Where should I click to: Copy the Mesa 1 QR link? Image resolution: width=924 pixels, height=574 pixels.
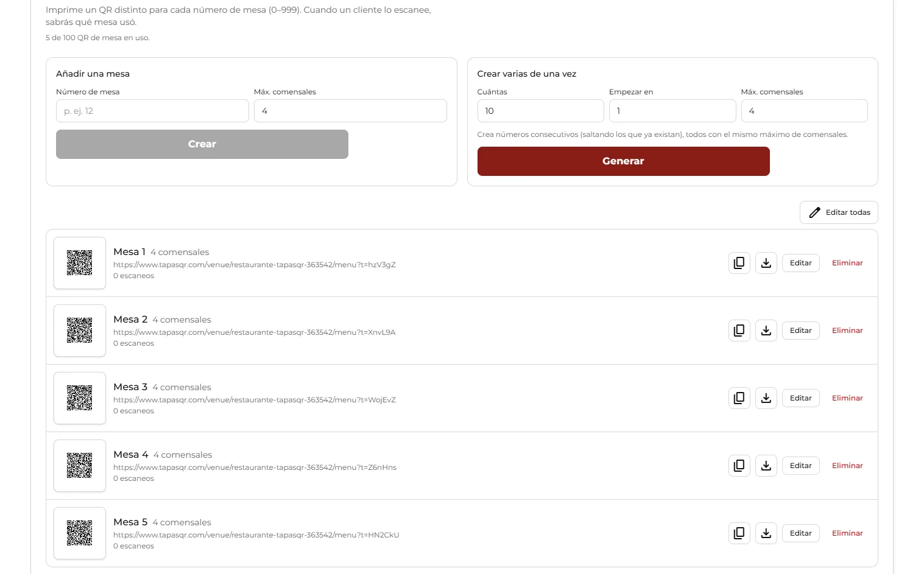point(739,263)
